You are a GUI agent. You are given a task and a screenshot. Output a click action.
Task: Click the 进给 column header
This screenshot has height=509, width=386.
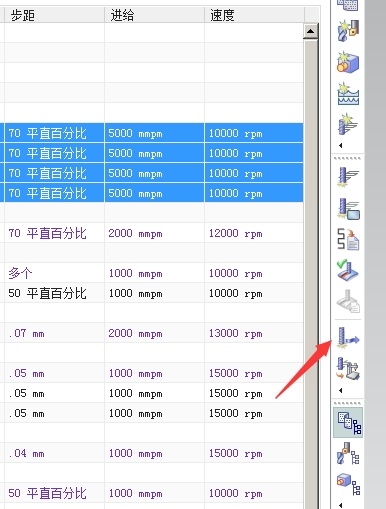(154, 15)
